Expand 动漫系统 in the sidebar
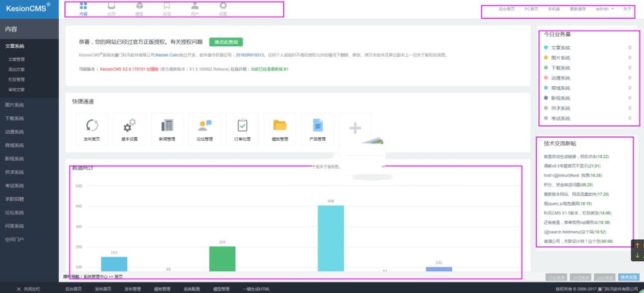 [x=15, y=132]
